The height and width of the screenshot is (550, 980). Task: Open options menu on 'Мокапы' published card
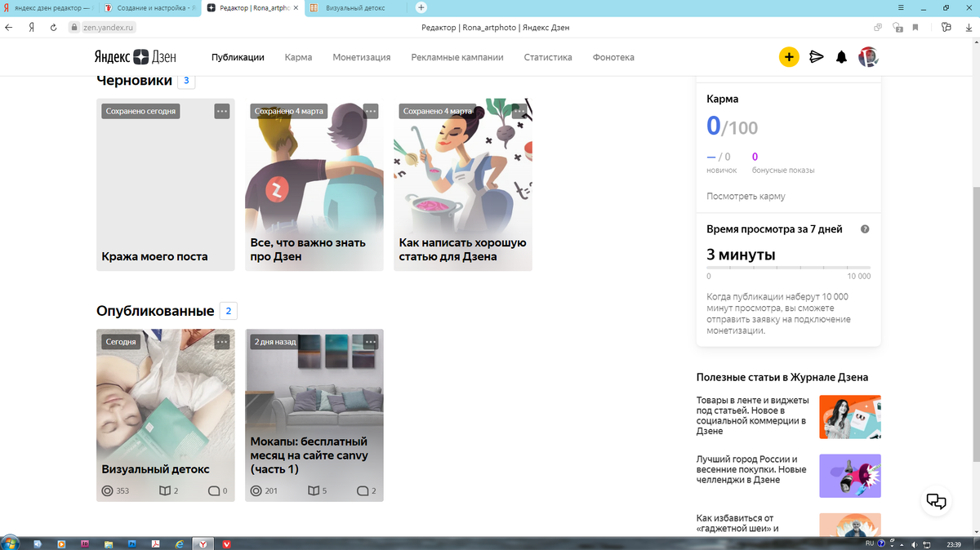[x=371, y=342]
